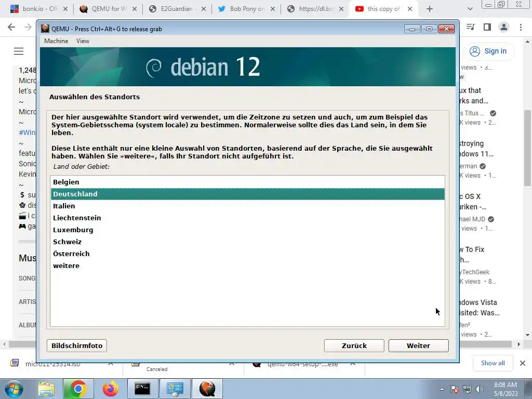Image resolution: width=532 pixels, height=399 pixels.
Task: Open the command prompt taskbar icon
Action: tap(142, 389)
